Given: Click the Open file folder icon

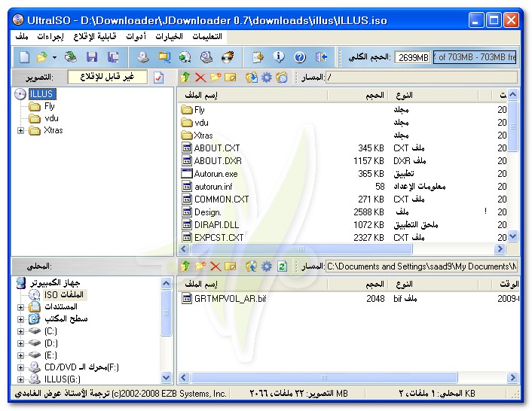Looking at the screenshot, I should point(42,57).
